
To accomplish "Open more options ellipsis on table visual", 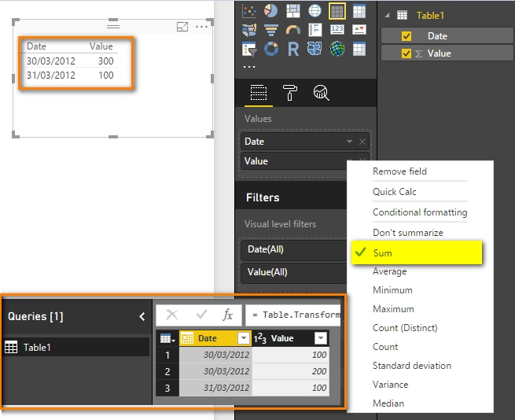I will 201,27.
